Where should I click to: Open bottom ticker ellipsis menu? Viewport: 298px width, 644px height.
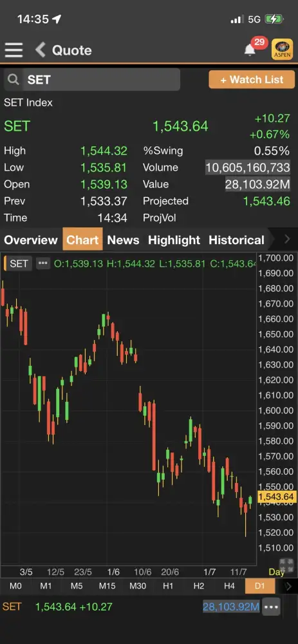click(x=272, y=607)
